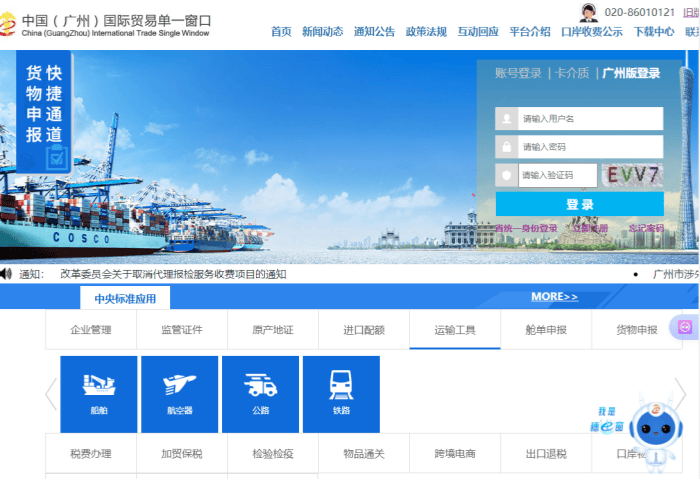Select the 进口配额 category
700x479 pixels.
pos(364,330)
